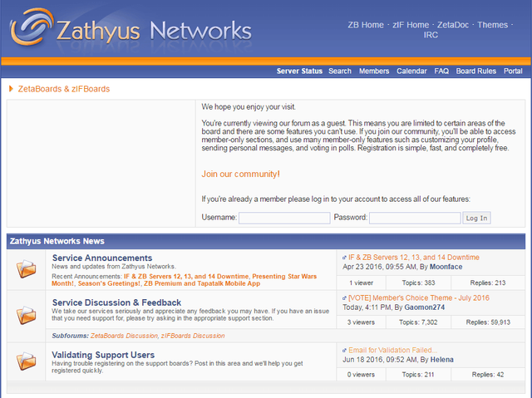Open Service Announcements forum title
This screenshot has height=398, width=532.
tap(102, 258)
